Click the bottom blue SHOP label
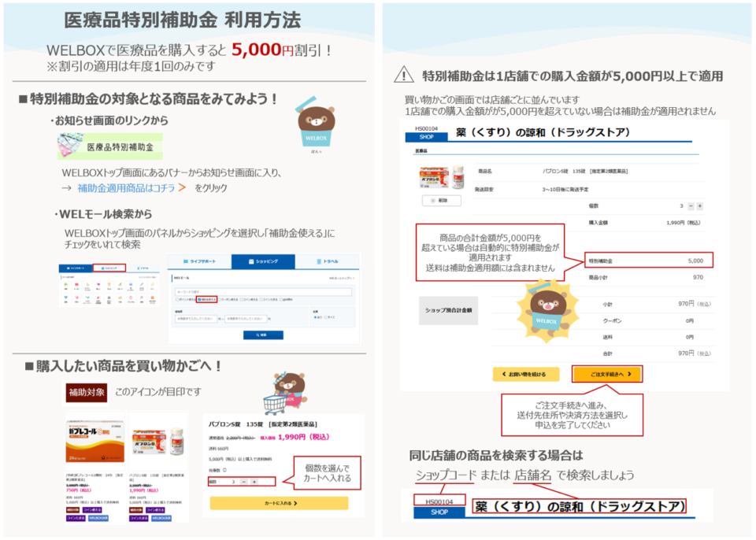Viewport: 756px width, 540px height. click(x=439, y=512)
